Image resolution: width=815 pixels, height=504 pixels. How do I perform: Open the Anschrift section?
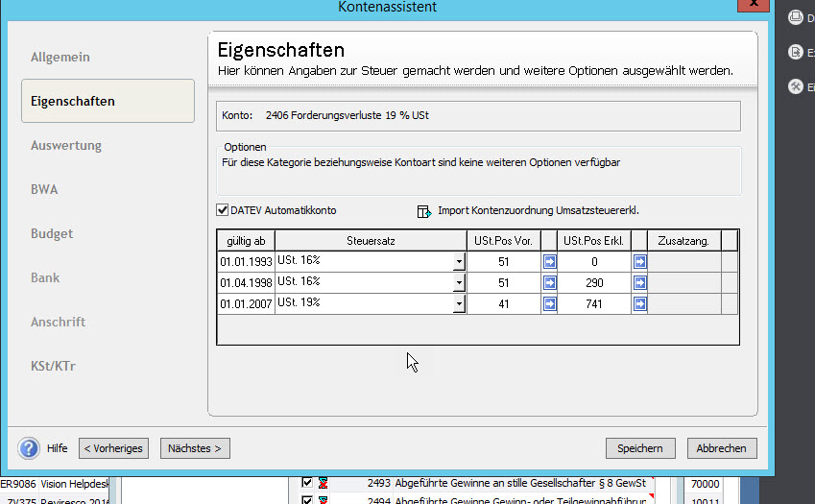coord(59,323)
